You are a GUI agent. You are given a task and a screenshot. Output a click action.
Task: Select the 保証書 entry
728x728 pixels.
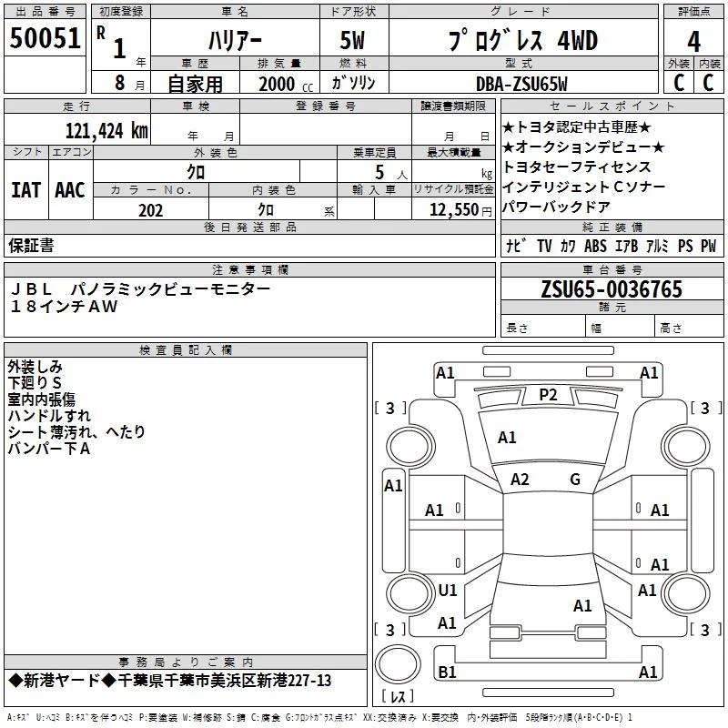(31, 245)
